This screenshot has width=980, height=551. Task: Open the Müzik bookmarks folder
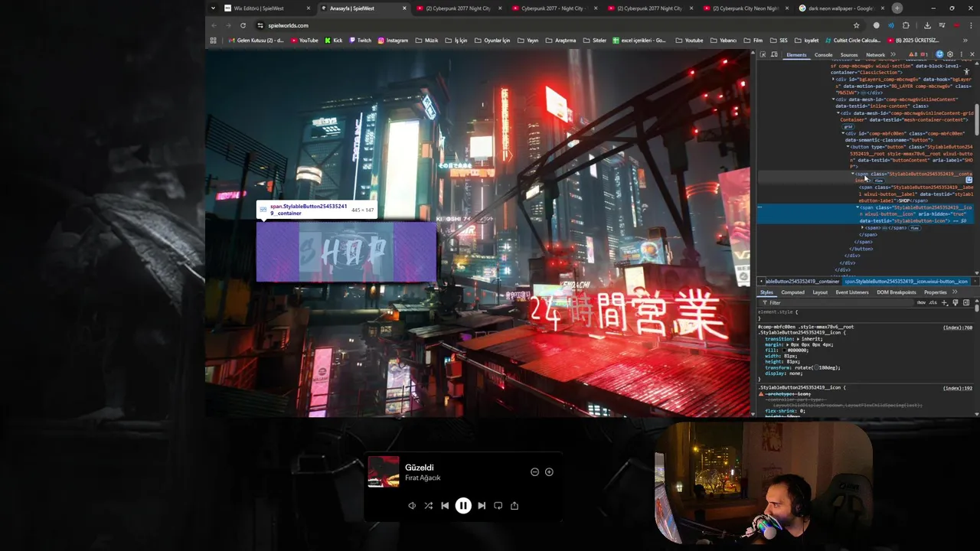click(x=427, y=41)
